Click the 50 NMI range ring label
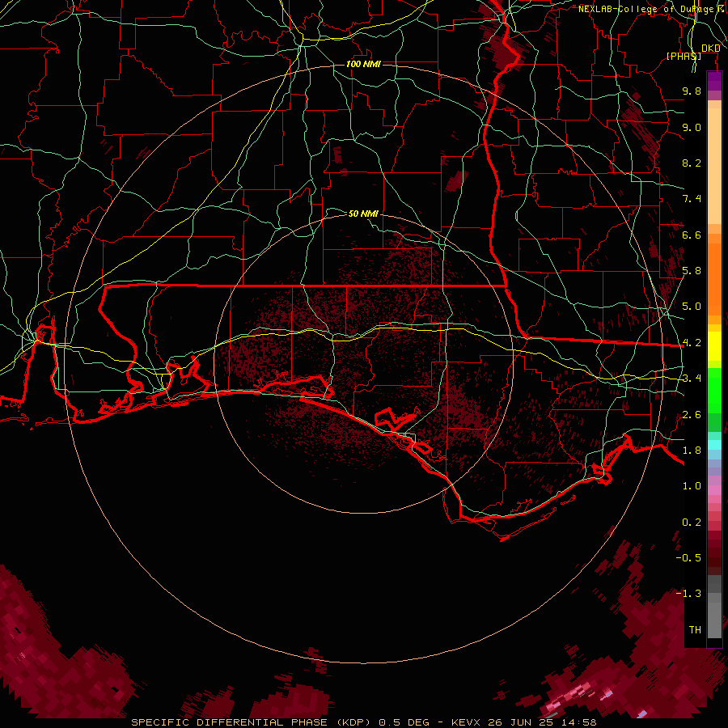Viewport: 728px width, 728px height. click(x=363, y=214)
